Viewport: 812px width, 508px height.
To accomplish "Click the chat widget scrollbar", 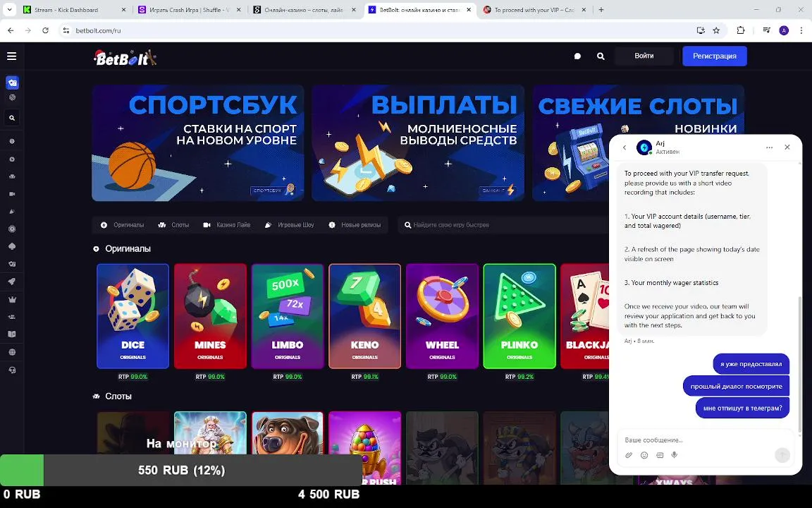I will [x=799, y=365].
